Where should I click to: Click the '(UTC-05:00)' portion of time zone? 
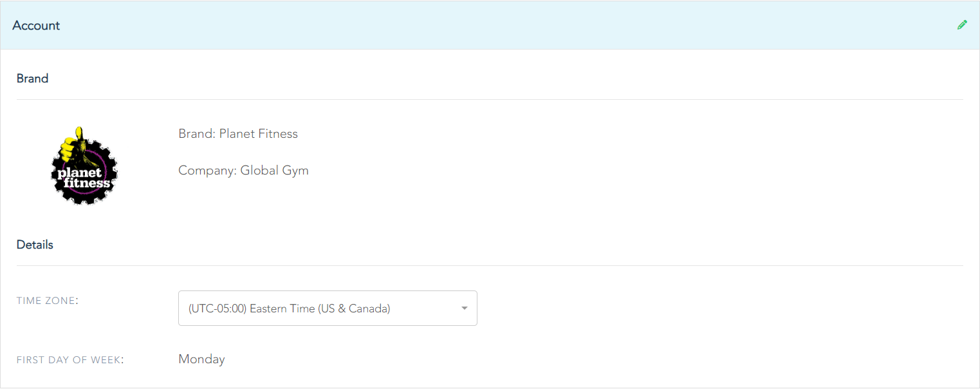click(x=217, y=308)
